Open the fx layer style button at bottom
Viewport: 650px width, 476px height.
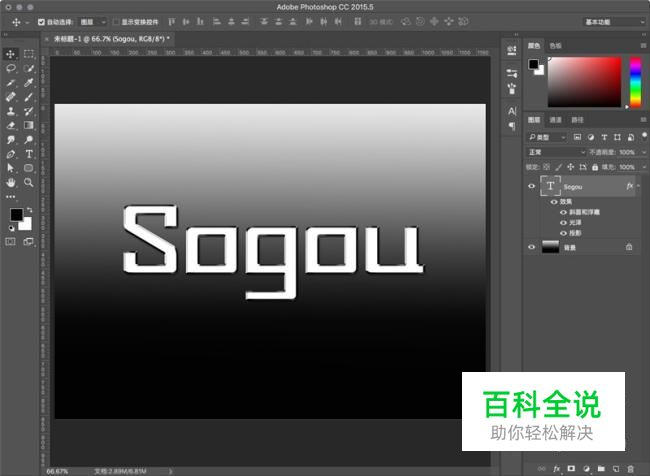(556, 469)
